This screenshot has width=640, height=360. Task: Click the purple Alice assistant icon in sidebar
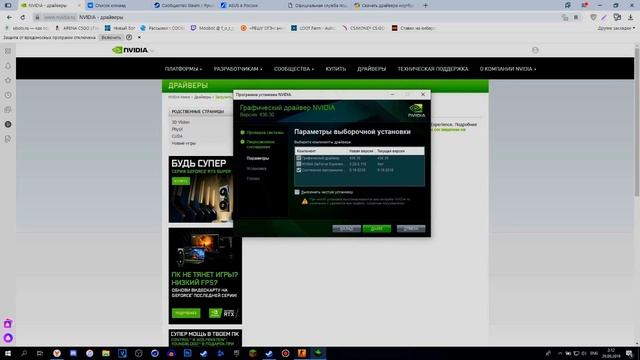[x=8, y=338]
